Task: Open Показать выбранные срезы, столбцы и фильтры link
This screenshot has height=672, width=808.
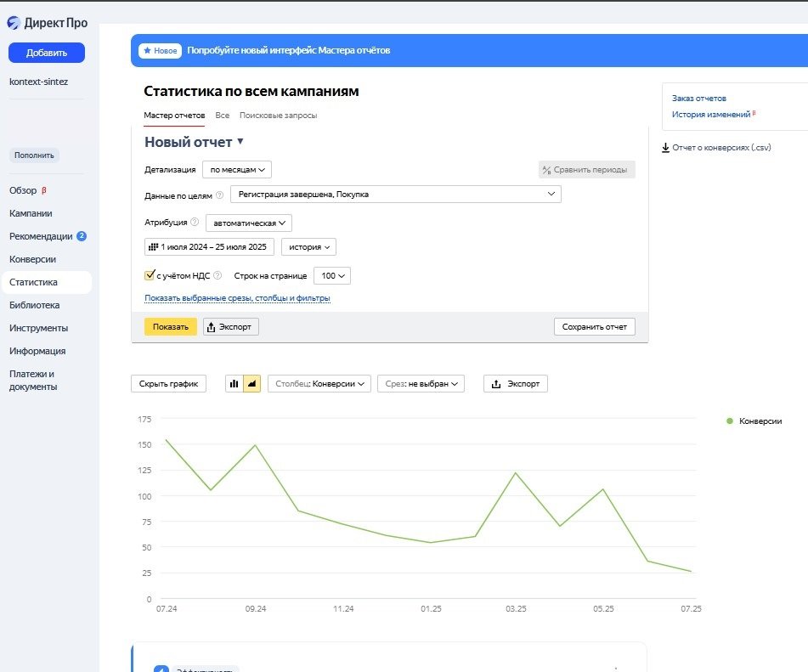Action: [x=237, y=298]
